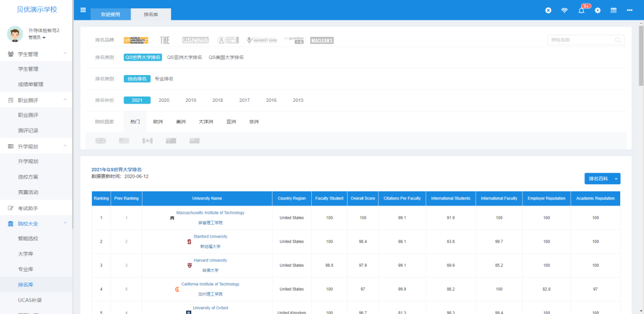Select the THE ranking brand logo
The image size is (644, 314).
(165, 40)
